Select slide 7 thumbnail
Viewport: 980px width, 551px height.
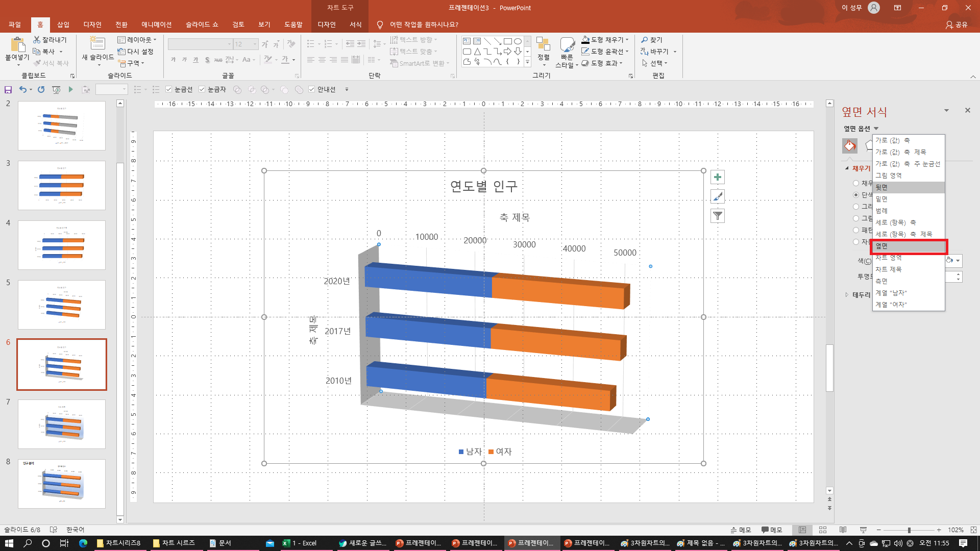click(x=62, y=424)
